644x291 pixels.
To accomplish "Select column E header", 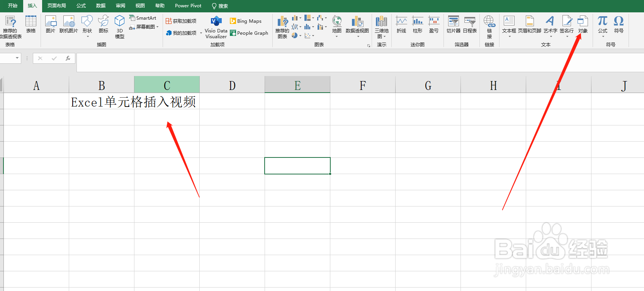I will pyautogui.click(x=297, y=85).
